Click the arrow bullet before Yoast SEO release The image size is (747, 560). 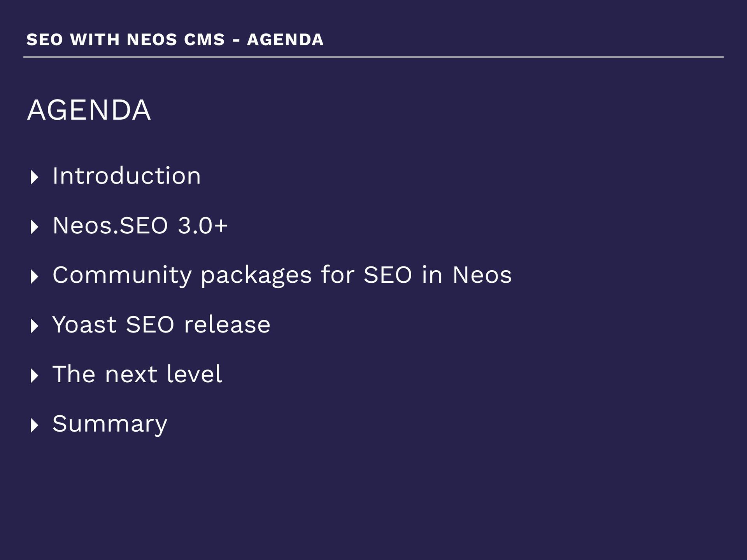click(34, 326)
